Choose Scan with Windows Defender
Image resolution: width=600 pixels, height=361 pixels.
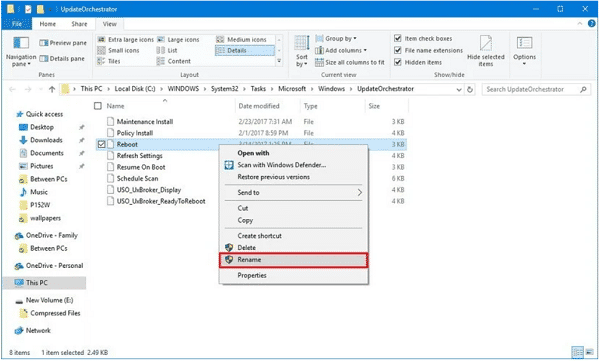(293, 165)
